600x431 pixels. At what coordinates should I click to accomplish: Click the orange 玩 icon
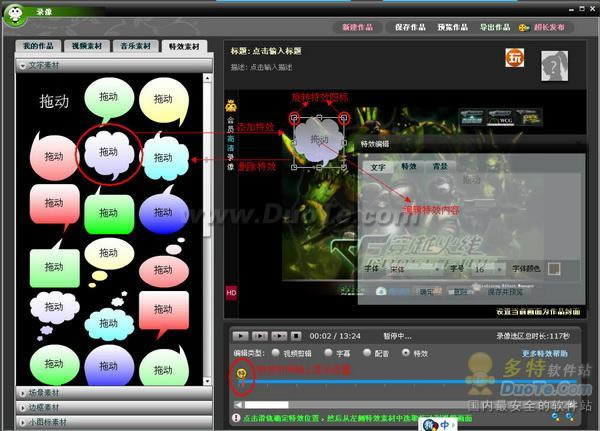click(x=514, y=58)
